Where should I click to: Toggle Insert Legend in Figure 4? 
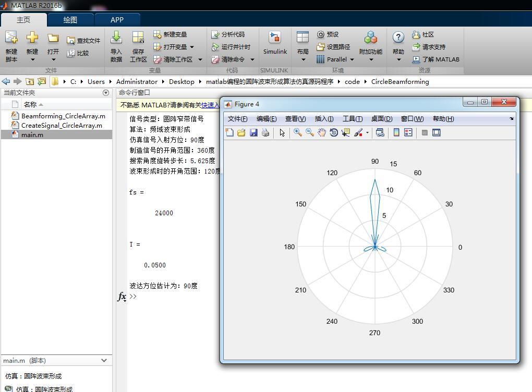[408, 132]
